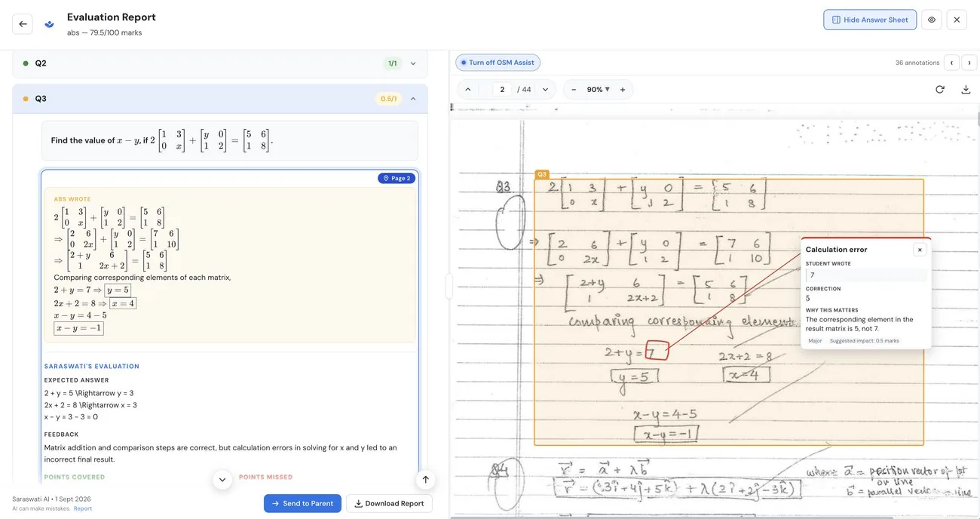Click the 'Student Wrote' value 7 field

pyautogui.click(x=866, y=275)
